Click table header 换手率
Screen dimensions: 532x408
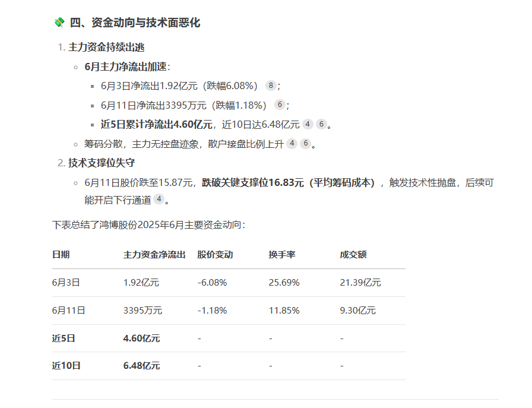tap(282, 255)
